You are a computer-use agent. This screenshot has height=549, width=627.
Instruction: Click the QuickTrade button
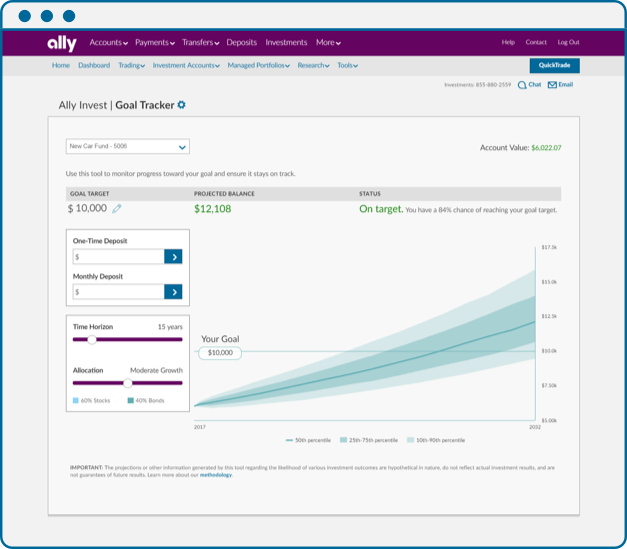tap(555, 65)
